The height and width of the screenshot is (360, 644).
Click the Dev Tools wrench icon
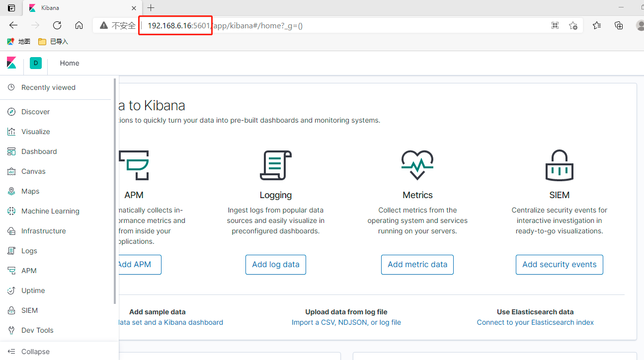pyautogui.click(x=11, y=330)
